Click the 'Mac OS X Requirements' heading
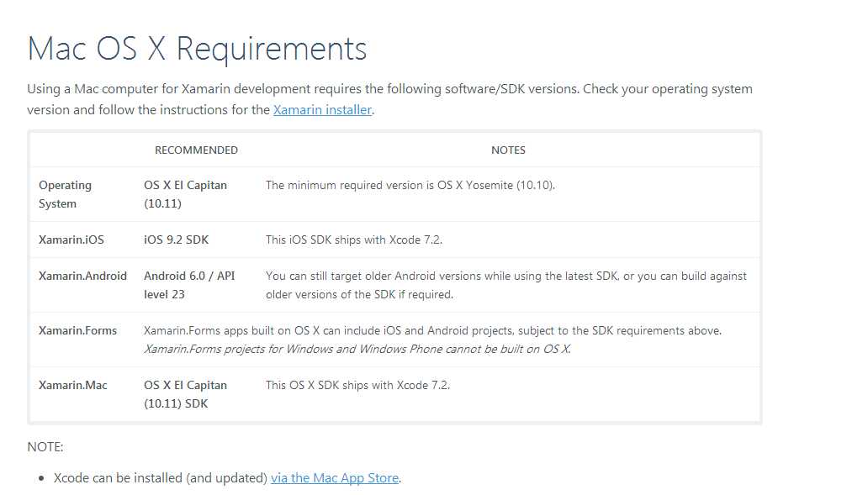868x495 pixels. (x=197, y=49)
